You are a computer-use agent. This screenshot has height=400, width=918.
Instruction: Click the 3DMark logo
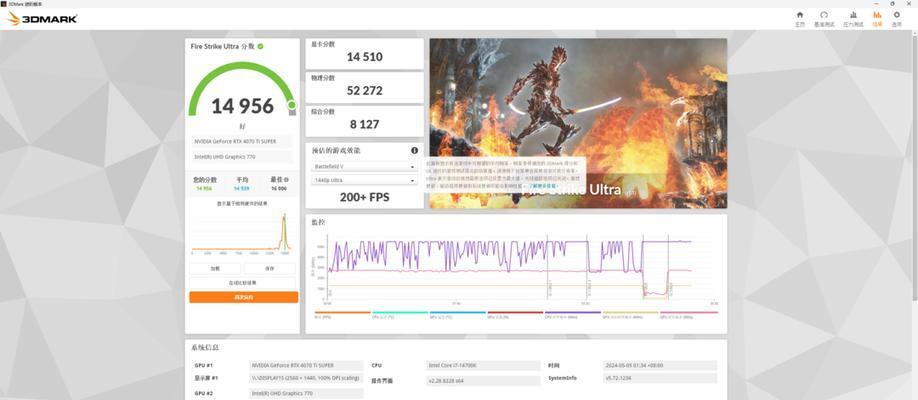(42, 19)
